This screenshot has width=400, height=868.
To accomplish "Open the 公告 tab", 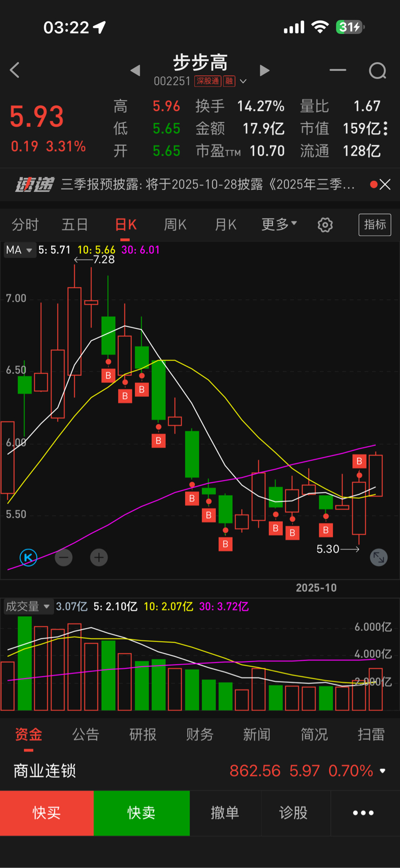I will [x=85, y=735].
